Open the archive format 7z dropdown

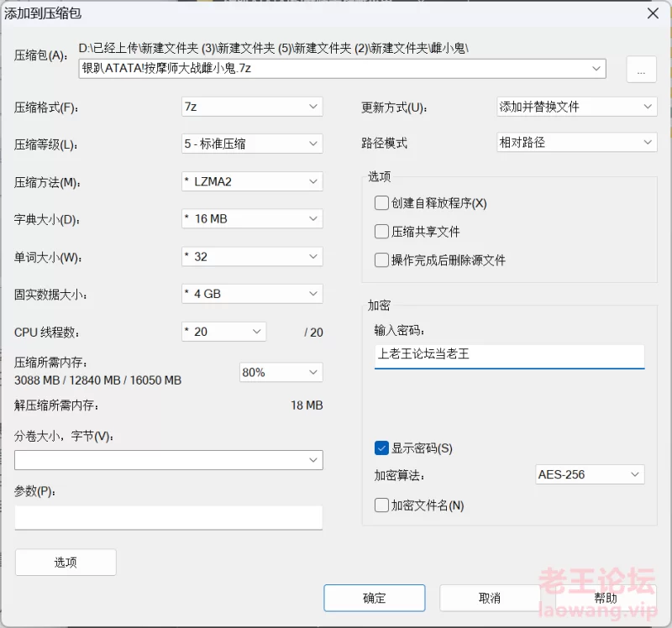coord(252,107)
